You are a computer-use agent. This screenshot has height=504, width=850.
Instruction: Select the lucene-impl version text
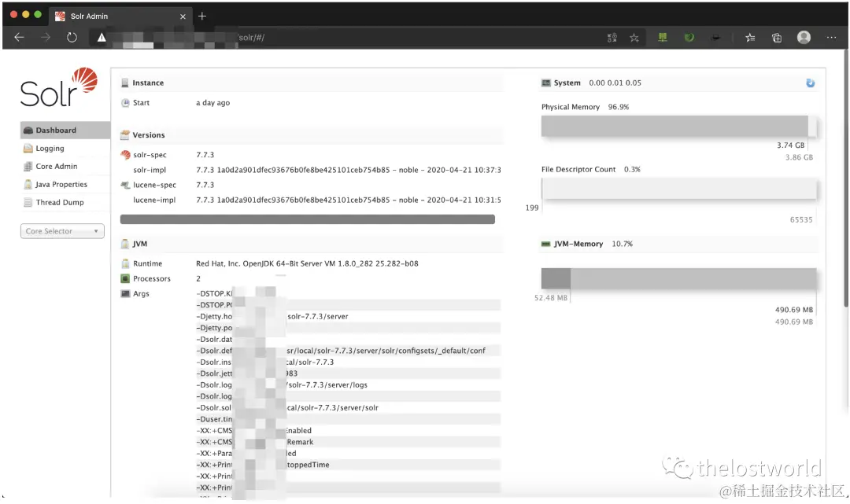pos(348,200)
